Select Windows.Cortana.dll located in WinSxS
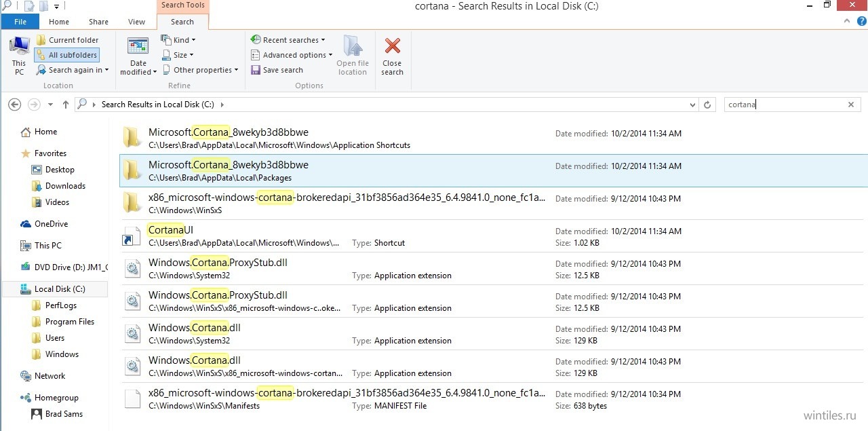Image resolution: width=868 pixels, height=431 pixels. tap(493, 366)
